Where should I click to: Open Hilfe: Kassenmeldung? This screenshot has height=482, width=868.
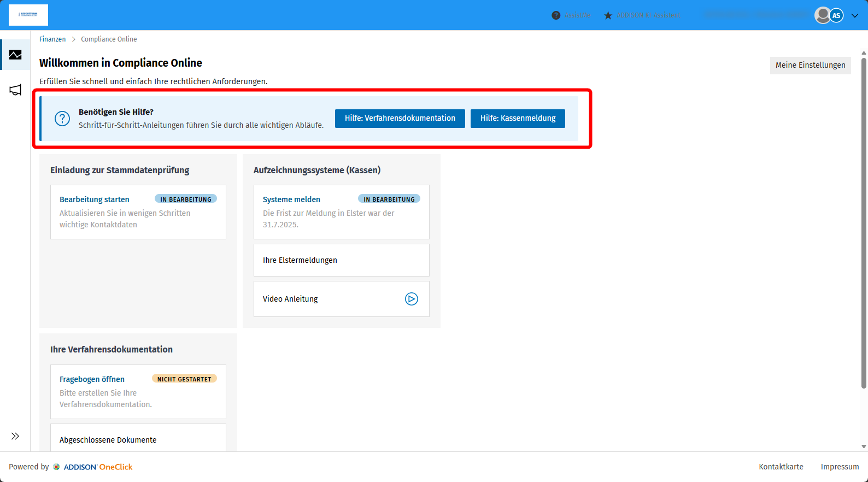point(518,119)
